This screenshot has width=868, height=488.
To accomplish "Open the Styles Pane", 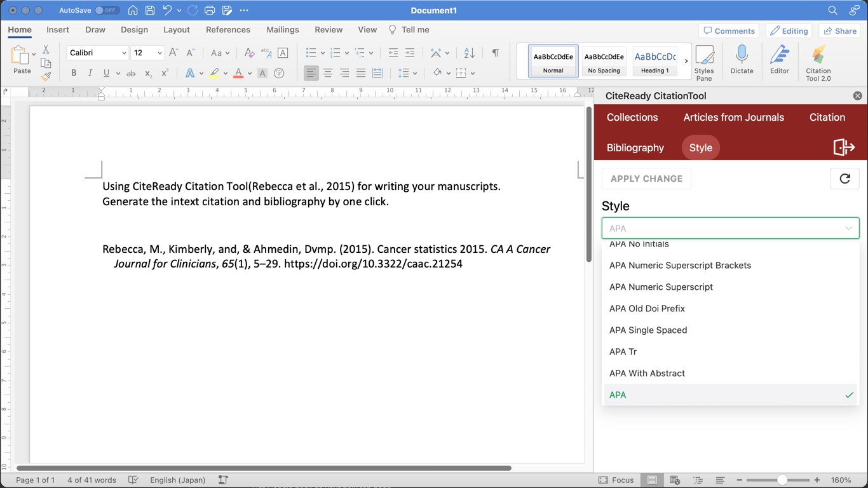I will click(704, 63).
